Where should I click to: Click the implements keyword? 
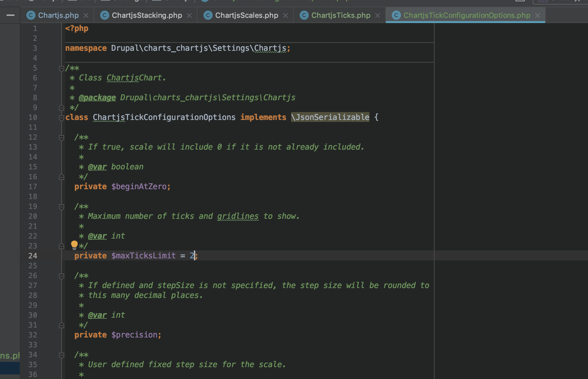(x=263, y=117)
